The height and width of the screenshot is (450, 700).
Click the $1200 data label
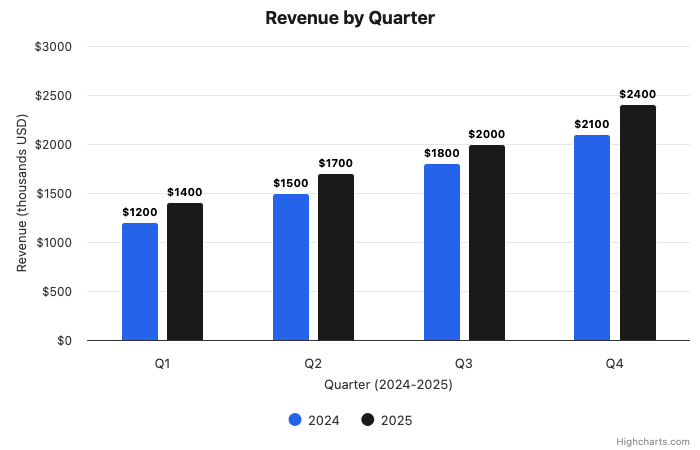[140, 212]
